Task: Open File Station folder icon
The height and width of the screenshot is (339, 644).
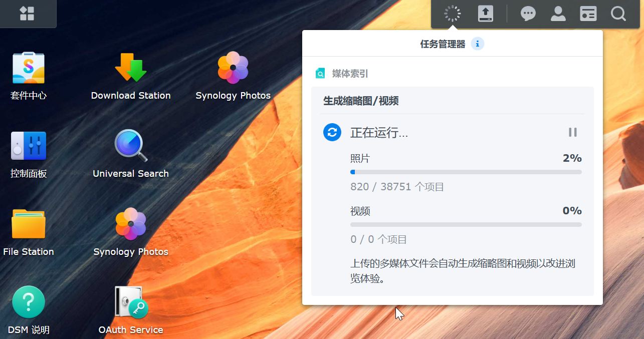Action: [x=29, y=224]
